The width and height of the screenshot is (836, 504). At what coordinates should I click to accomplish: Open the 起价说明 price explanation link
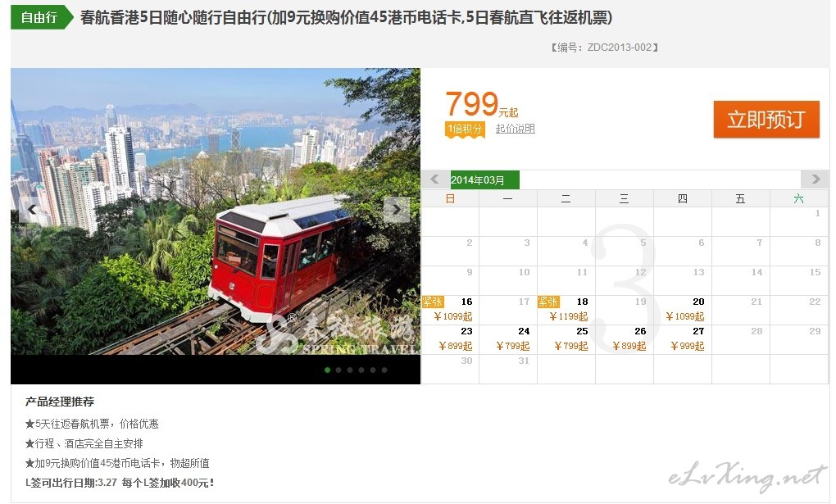(515, 129)
